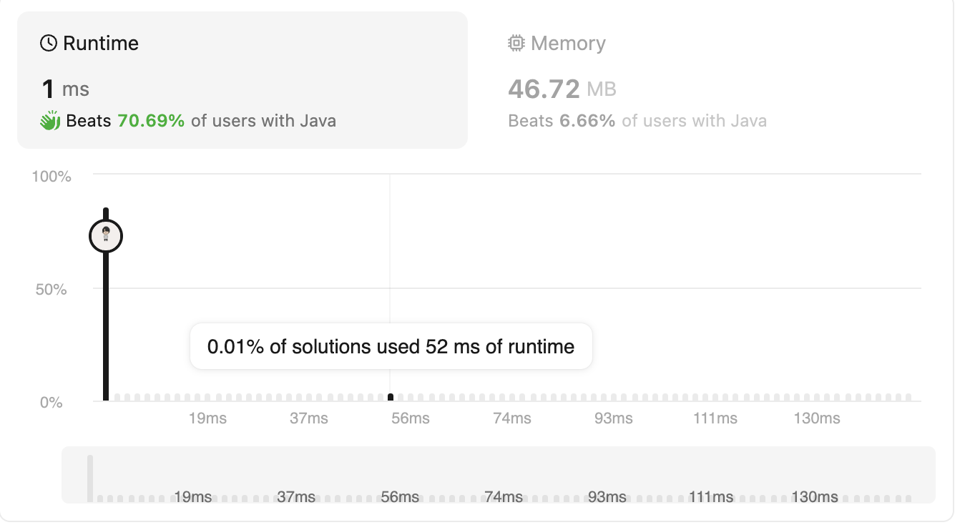The height and width of the screenshot is (525, 980).
Task: Click the 130ms label on the main chart axis
Action: pyautogui.click(x=816, y=418)
